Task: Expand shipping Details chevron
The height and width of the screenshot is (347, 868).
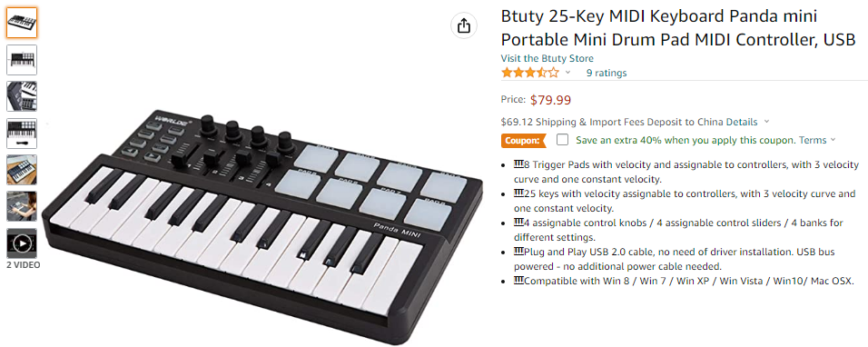Action: click(x=766, y=122)
